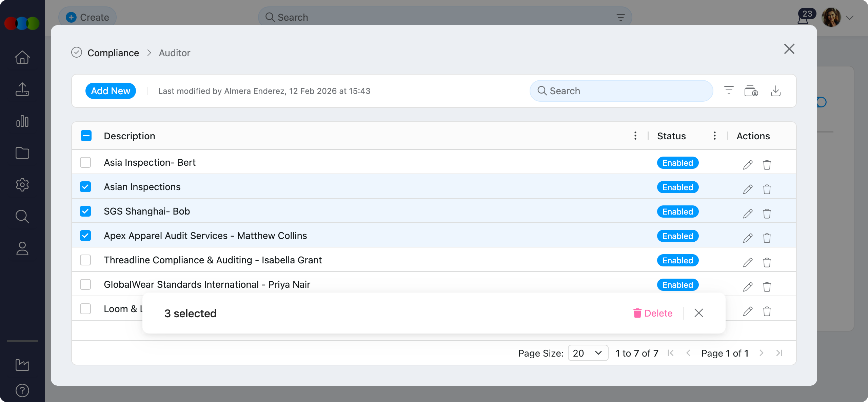Click the Add New button

[x=111, y=91]
